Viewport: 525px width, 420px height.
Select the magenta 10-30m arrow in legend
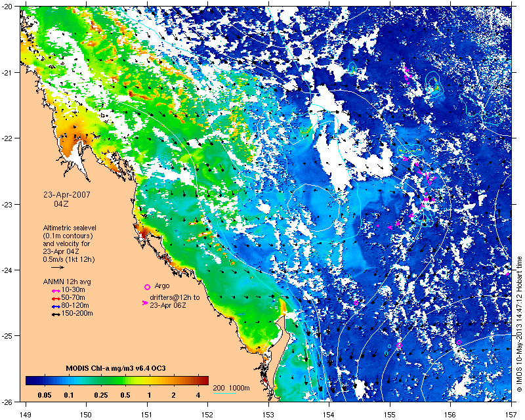(x=56, y=290)
